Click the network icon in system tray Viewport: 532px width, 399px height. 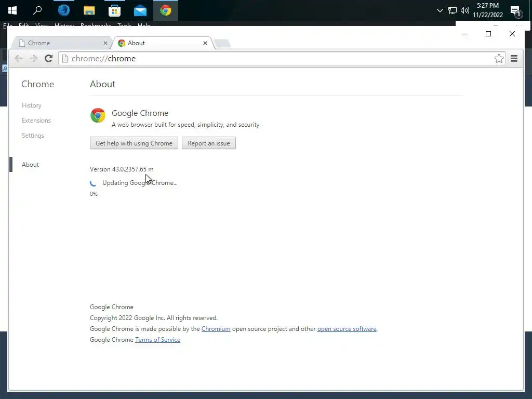[453, 10]
